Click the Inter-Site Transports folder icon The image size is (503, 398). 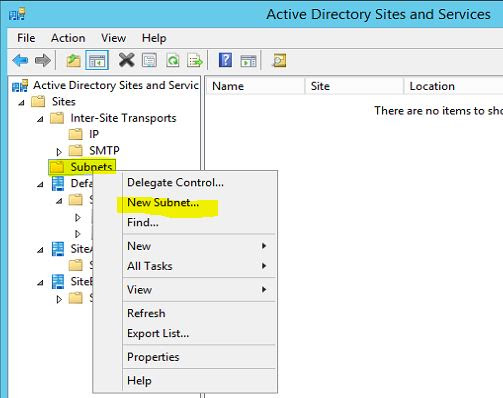pyautogui.click(x=57, y=118)
